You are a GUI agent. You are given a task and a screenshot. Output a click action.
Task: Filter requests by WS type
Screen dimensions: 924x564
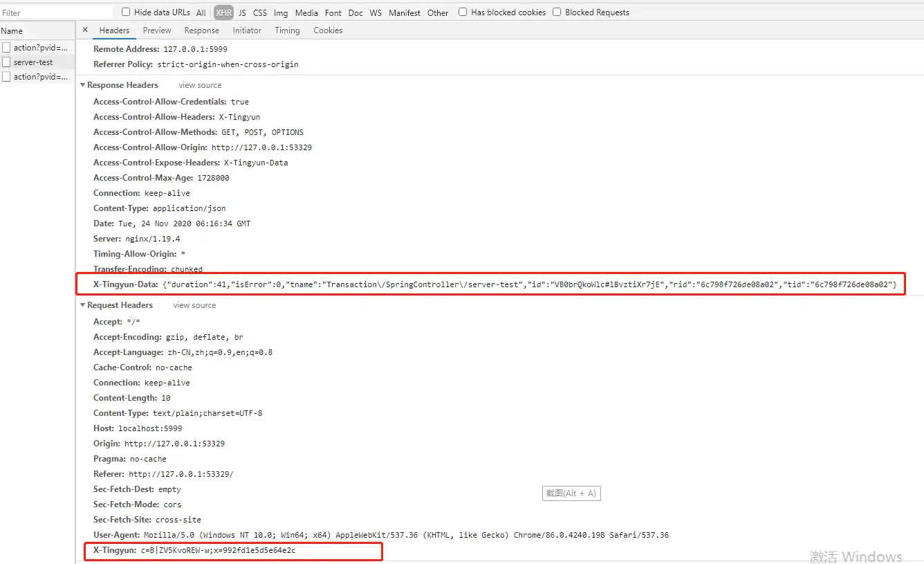click(x=376, y=12)
